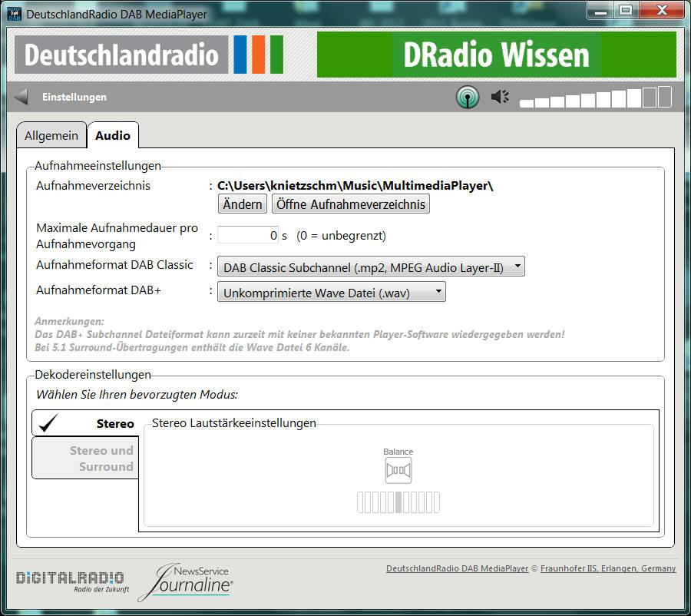The height and width of the screenshot is (616, 691).
Task: Set the volume bar to its lowest segment
Action: [x=527, y=104]
